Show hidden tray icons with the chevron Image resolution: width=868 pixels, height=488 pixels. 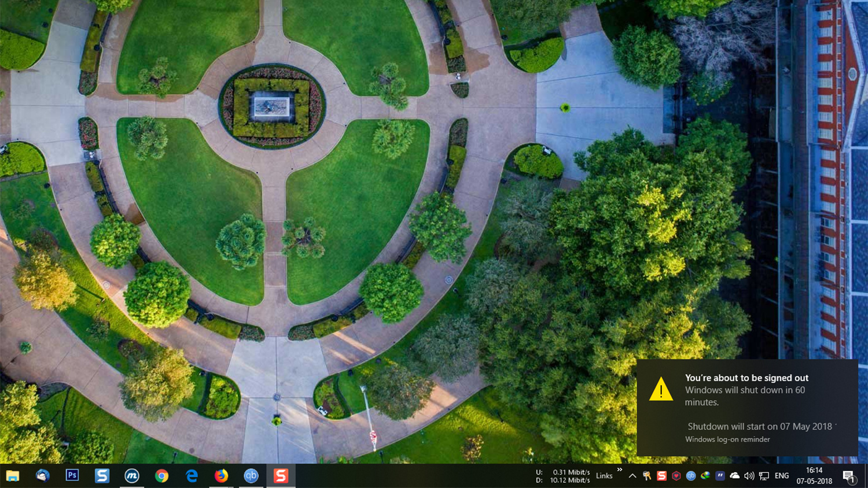632,476
